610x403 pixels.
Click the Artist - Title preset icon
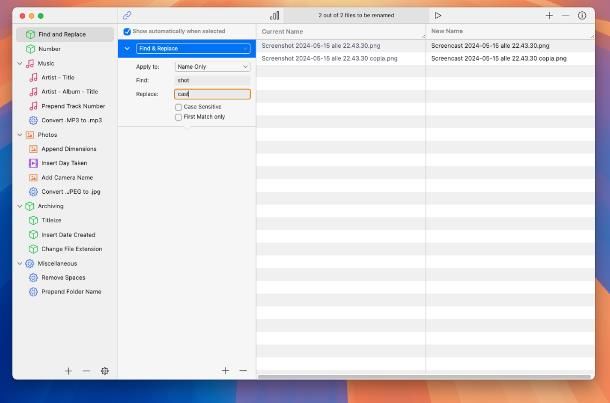pos(33,77)
